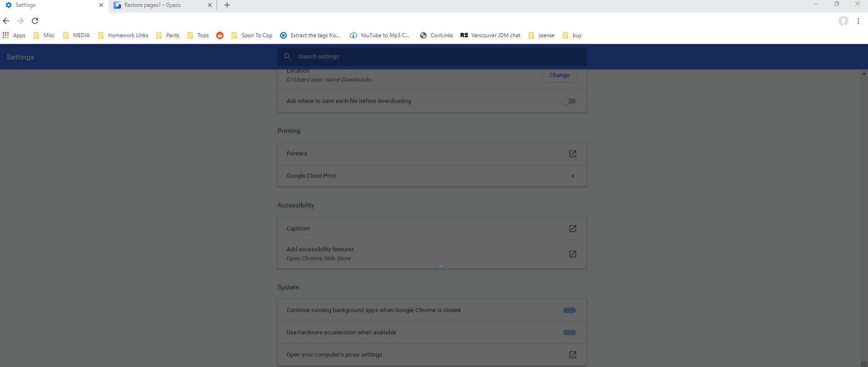Image resolution: width=868 pixels, height=367 pixels.
Task: Click the C:\Users\user name\Downloads path text
Action: (329, 80)
